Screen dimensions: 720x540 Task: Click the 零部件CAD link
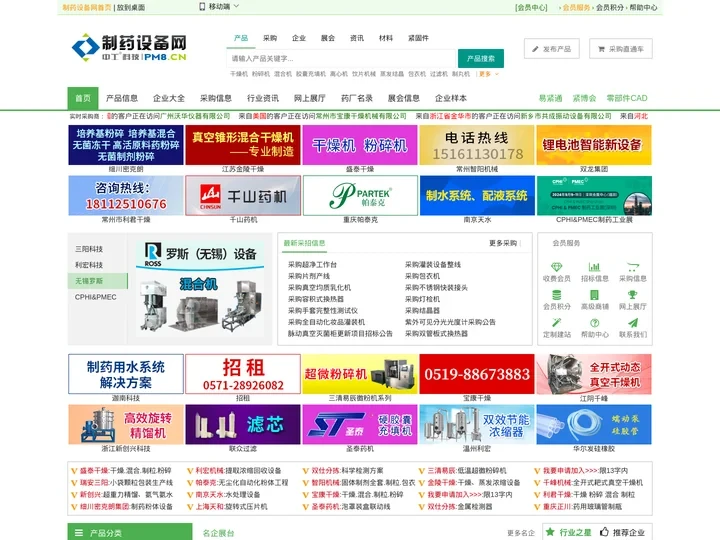coord(627,98)
